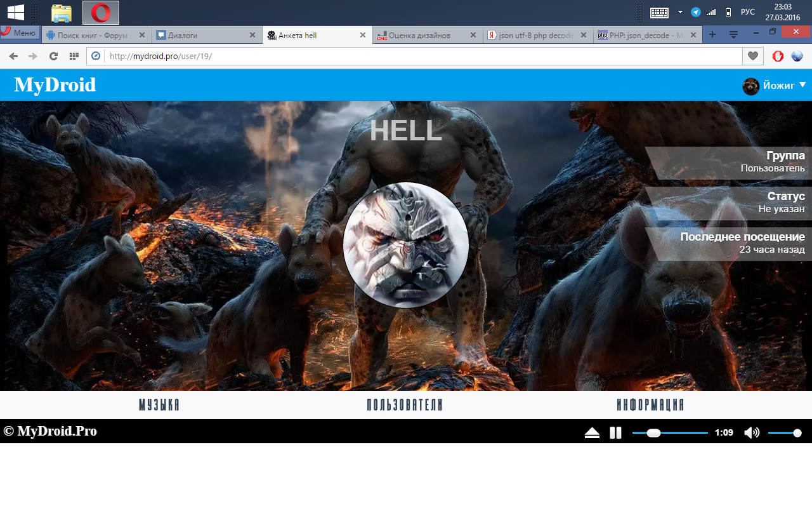The width and height of the screenshot is (812, 508).
Task: Bookmark this page with the heart icon
Action: point(753,56)
